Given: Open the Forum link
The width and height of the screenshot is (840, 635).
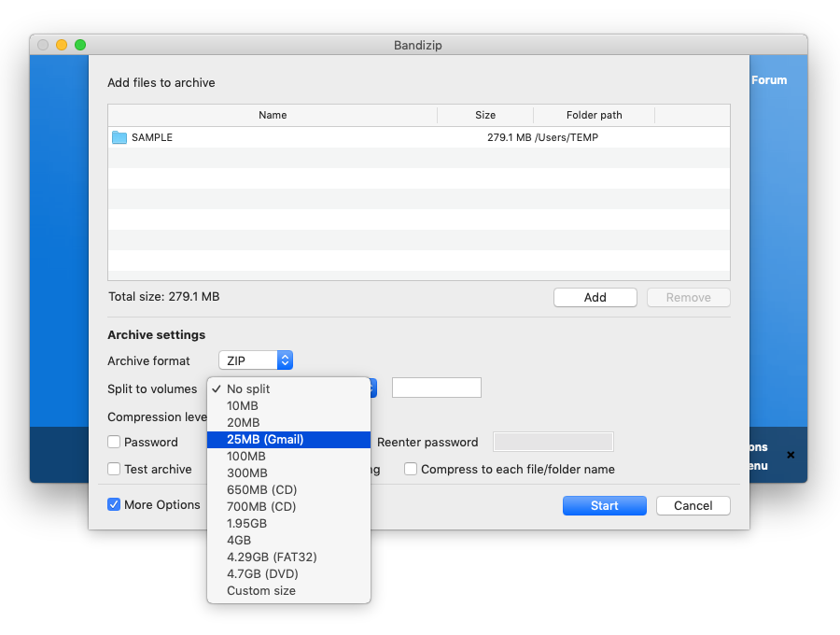Looking at the screenshot, I should pyautogui.click(x=769, y=80).
